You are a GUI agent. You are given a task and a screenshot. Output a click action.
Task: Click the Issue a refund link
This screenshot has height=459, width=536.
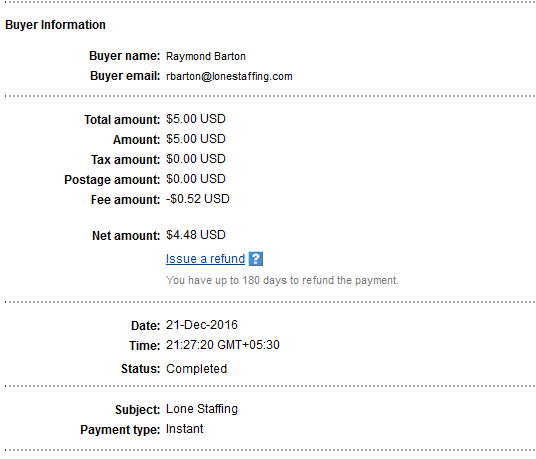coord(205,259)
